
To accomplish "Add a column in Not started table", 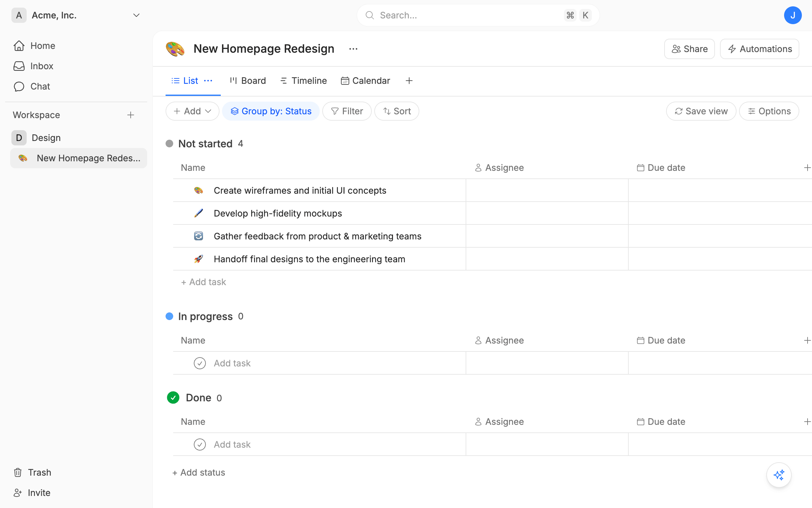I will pos(807,168).
